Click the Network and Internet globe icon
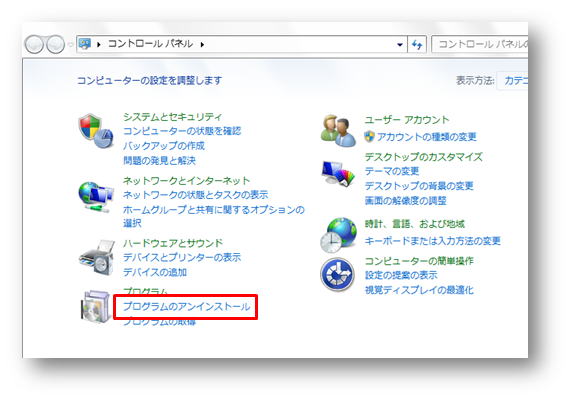Image resolution: width=570 pixels, height=400 pixels. [96, 197]
